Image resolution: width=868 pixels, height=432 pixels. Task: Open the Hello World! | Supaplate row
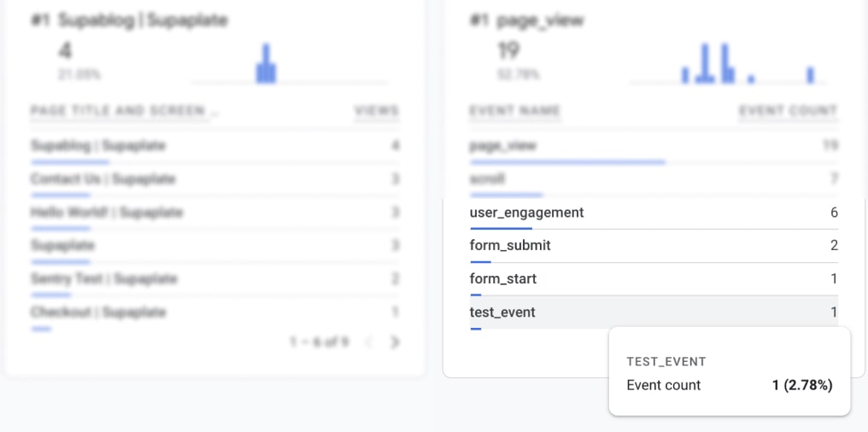214,213
